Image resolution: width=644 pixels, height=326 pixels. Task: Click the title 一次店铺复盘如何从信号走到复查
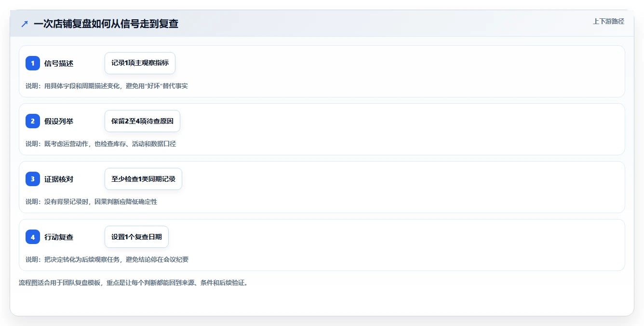pyautogui.click(x=106, y=24)
